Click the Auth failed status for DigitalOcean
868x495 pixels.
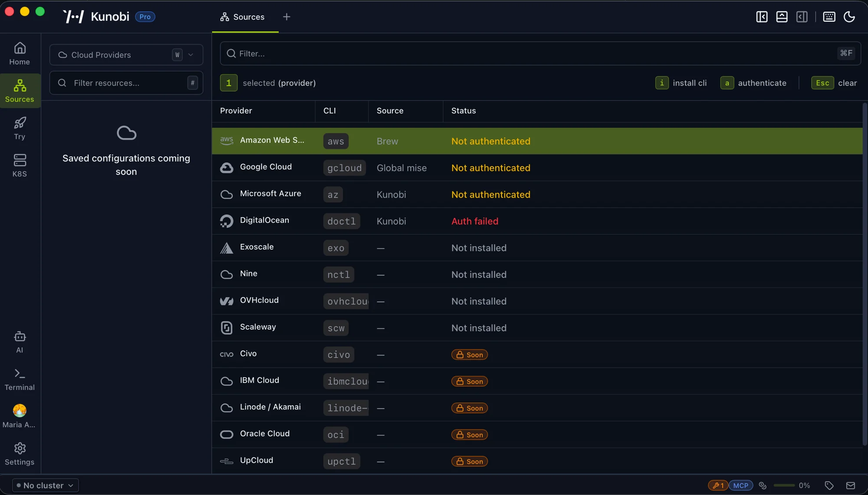pyautogui.click(x=475, y=221)
